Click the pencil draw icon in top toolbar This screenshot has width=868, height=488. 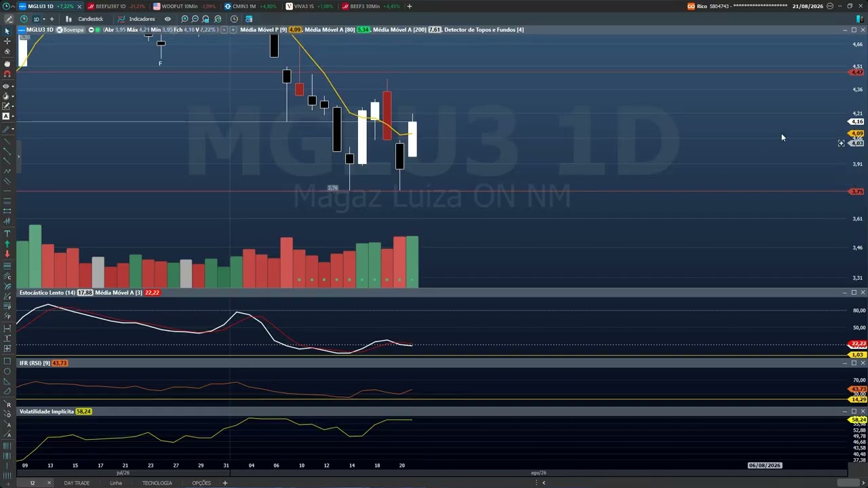pyautogui.click(x=9, y=19)
